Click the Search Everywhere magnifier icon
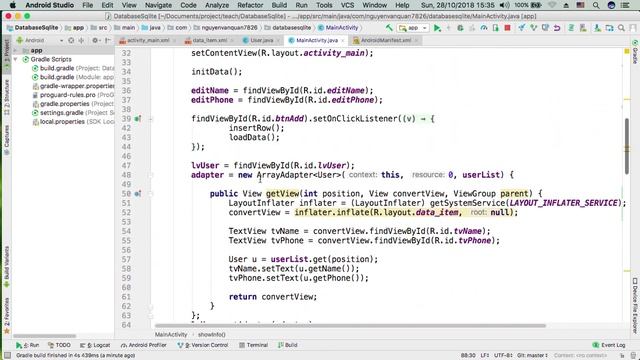The width and height of the screenshot is (640, 360). 621,28
